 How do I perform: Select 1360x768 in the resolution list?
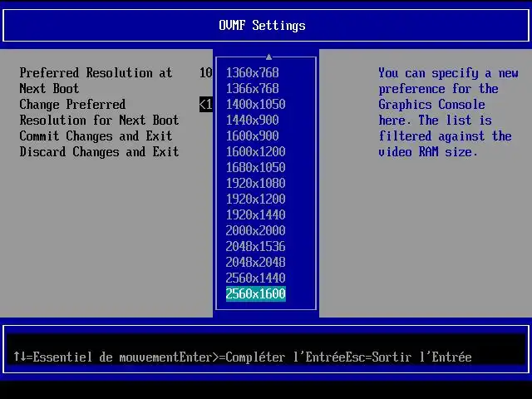point(252,72)
